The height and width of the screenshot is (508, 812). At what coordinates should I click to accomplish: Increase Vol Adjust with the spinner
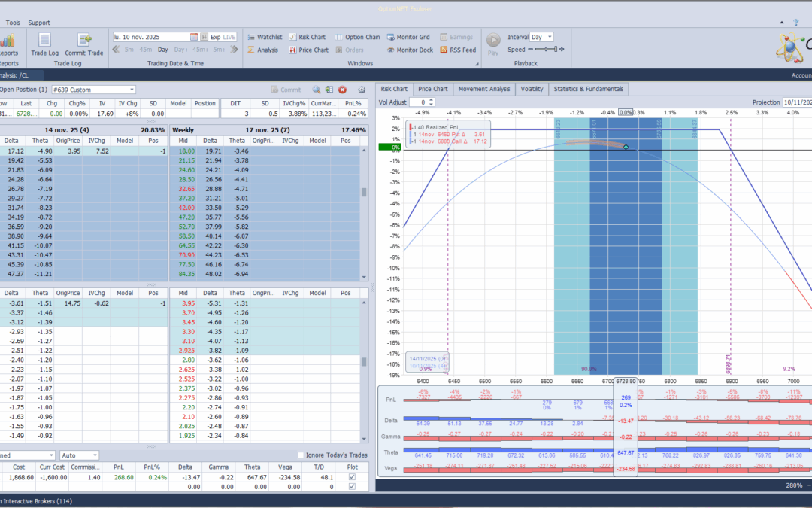click(431, 100)
